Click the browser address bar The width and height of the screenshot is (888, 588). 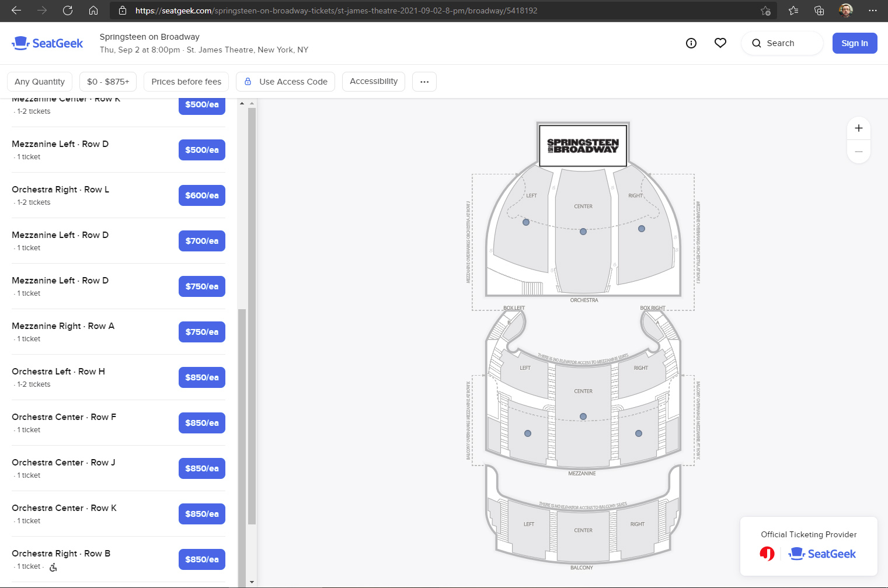444,10
